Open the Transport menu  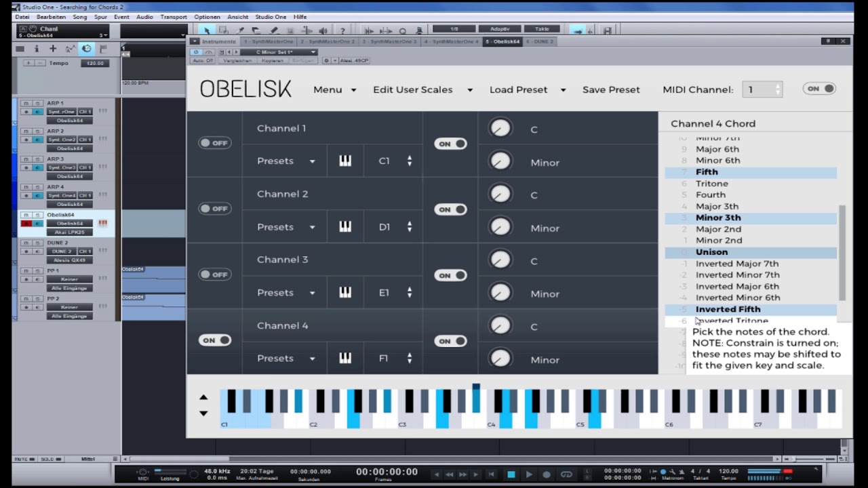point(174,16)
